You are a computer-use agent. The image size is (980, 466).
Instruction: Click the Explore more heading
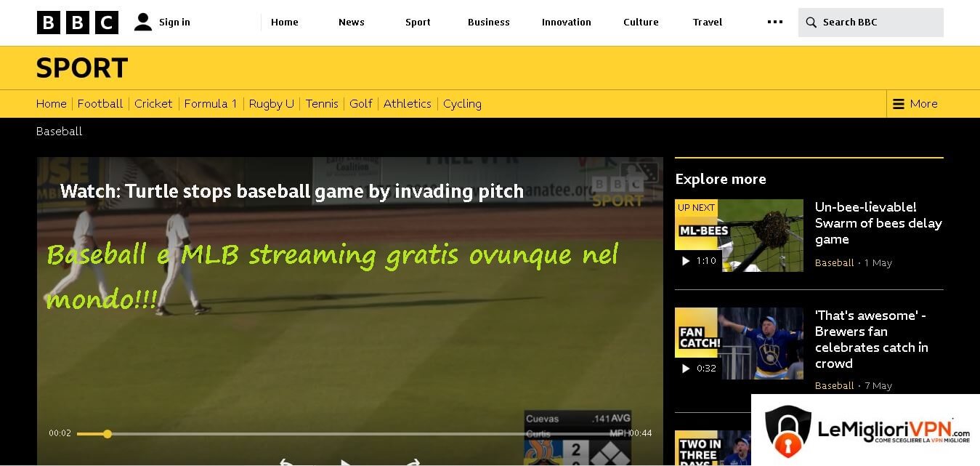721,180
